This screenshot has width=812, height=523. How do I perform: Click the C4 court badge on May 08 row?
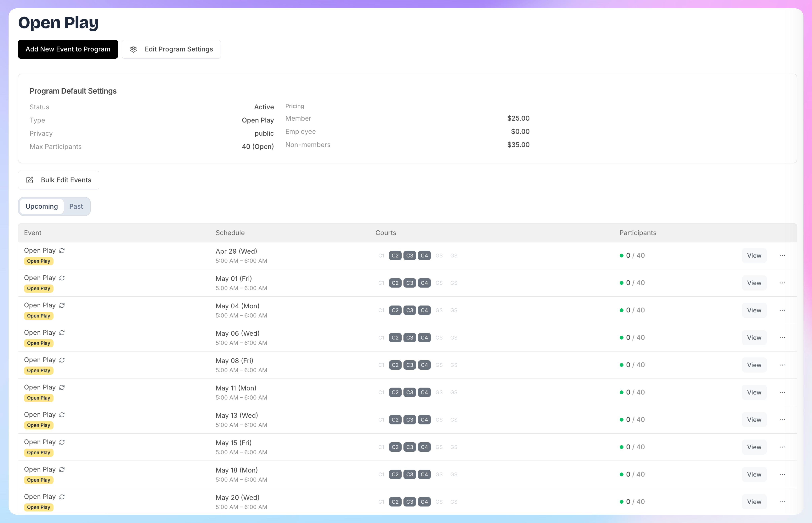424,365
